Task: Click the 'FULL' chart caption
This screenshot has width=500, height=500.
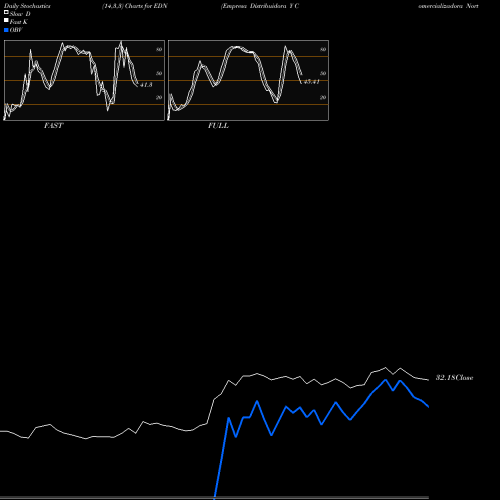Action: click(218, 126)
